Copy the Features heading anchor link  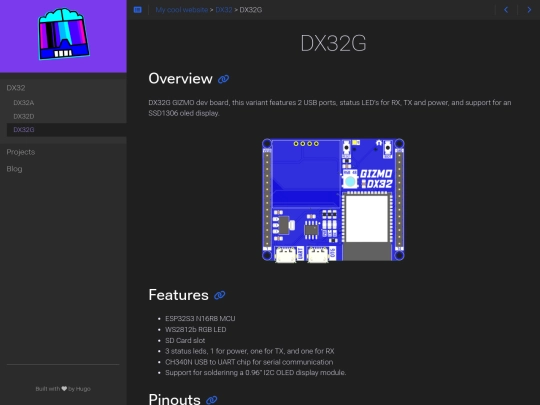click(220, 295)
